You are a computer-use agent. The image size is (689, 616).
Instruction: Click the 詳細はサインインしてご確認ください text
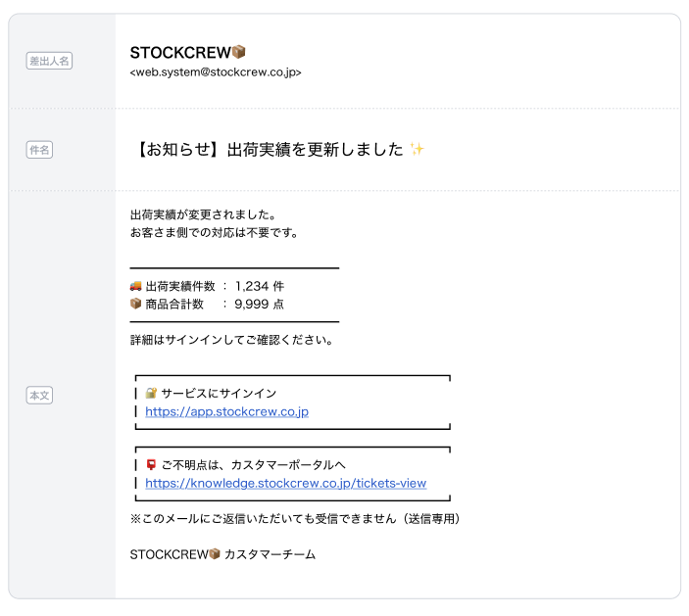[231, 341]
